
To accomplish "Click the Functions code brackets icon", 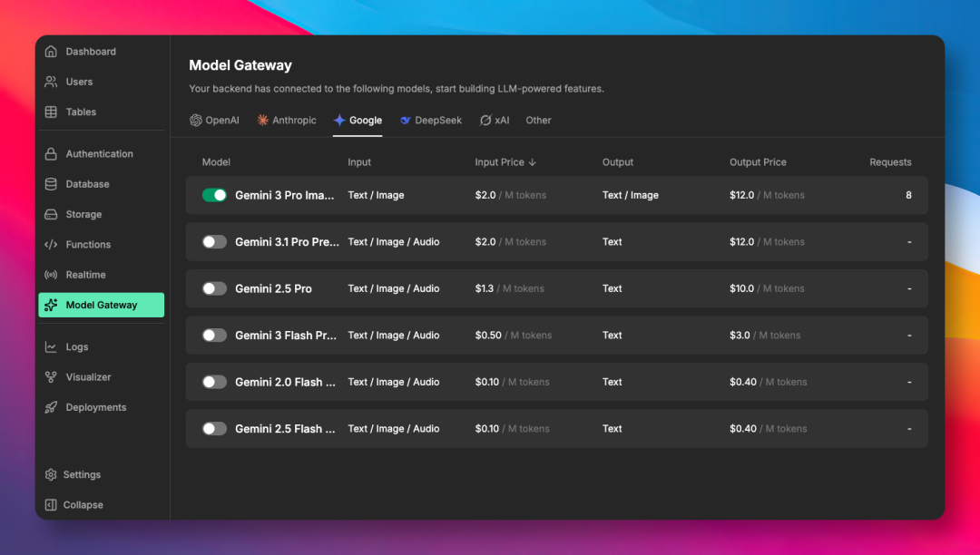I will [x=51, y=245].
